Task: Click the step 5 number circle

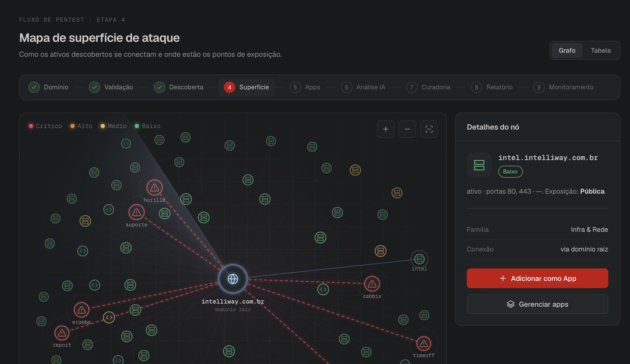Action: click(295, 87)
